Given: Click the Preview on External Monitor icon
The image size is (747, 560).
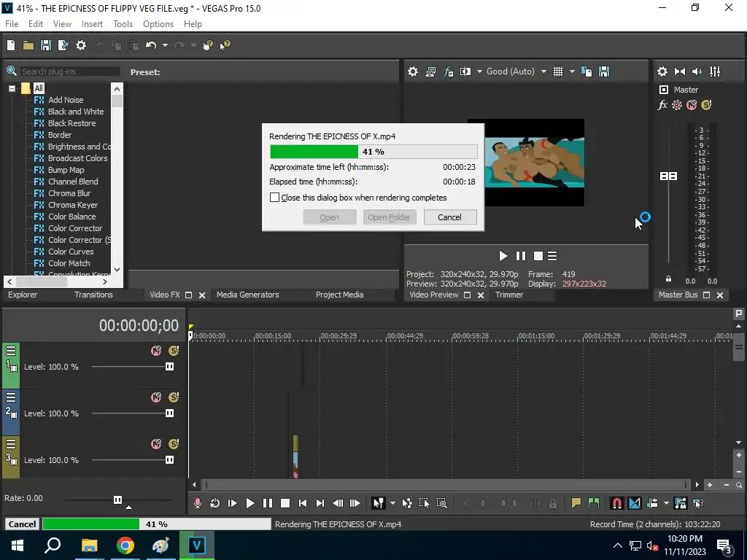Looking at the screenshot, I should point(430,71).
